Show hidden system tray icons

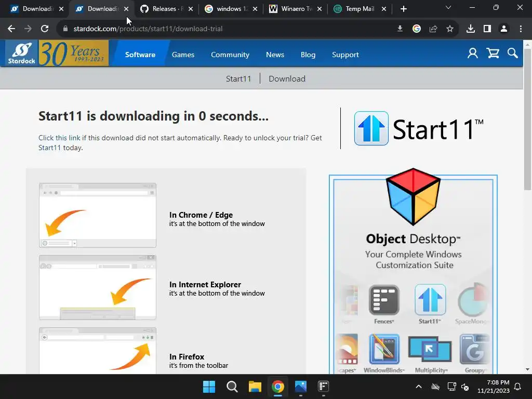419,387
